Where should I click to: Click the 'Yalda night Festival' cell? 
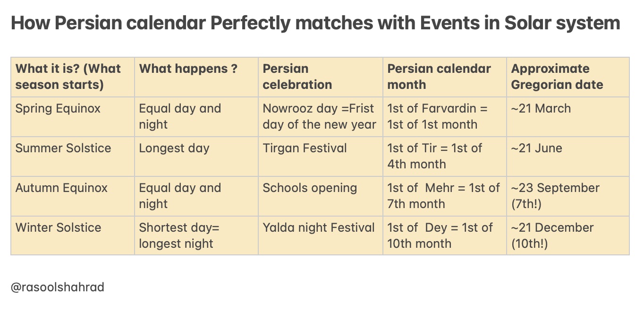[321, 235]
